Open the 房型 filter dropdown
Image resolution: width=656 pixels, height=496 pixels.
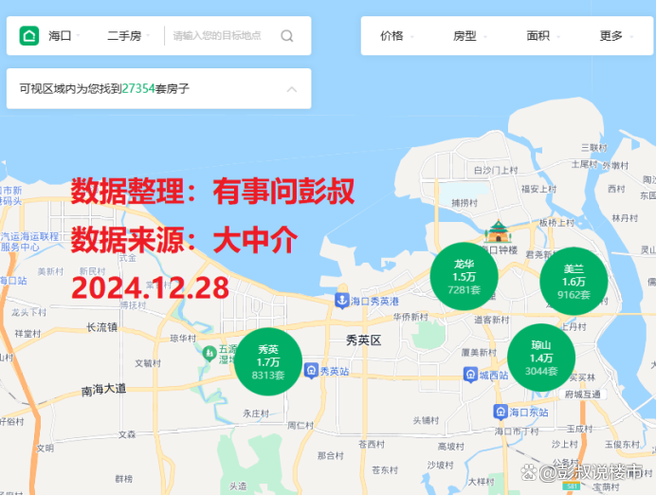(469, 36)
